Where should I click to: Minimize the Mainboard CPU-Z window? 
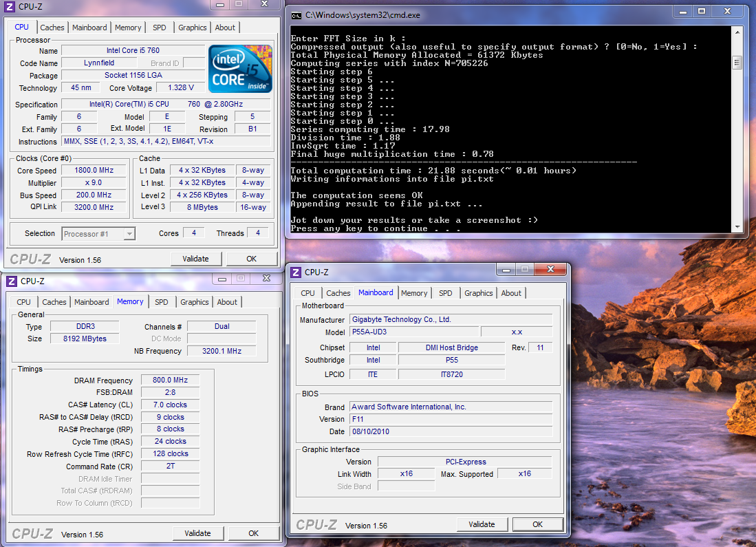click(x=506, y=270)
